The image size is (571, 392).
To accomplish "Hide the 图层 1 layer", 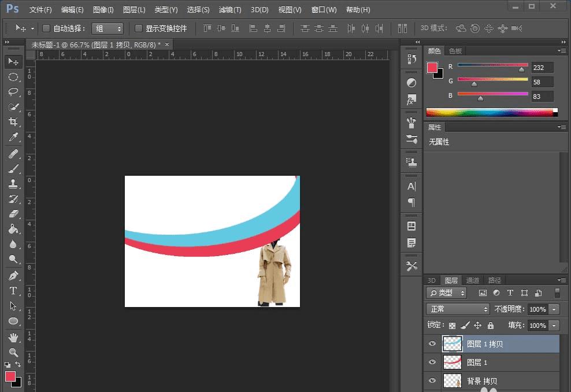I will [x=432, y=363].
